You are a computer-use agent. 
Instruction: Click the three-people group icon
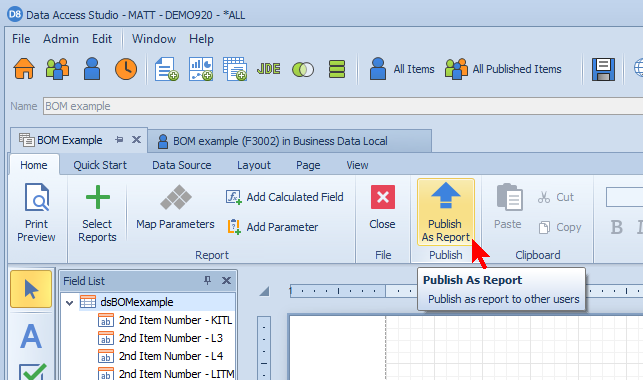[57, 68]
